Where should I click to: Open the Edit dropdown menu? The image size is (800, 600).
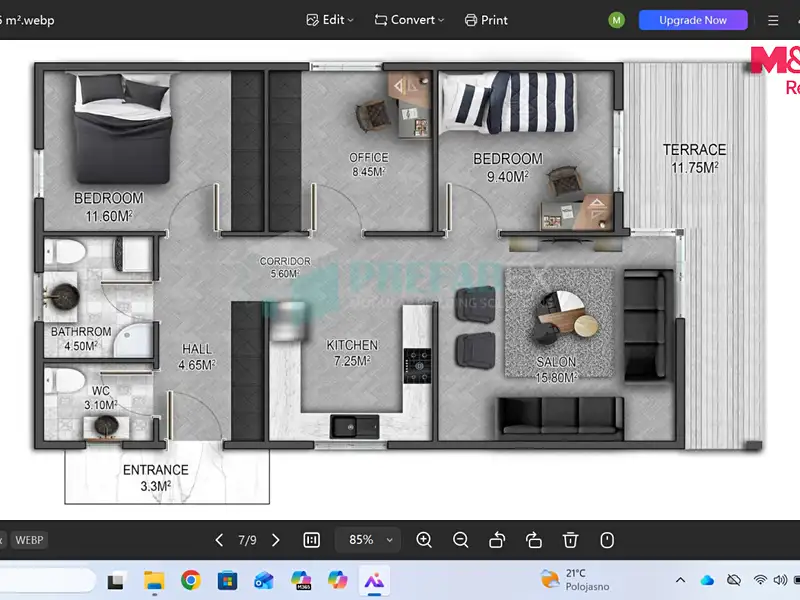click(330, 20)
